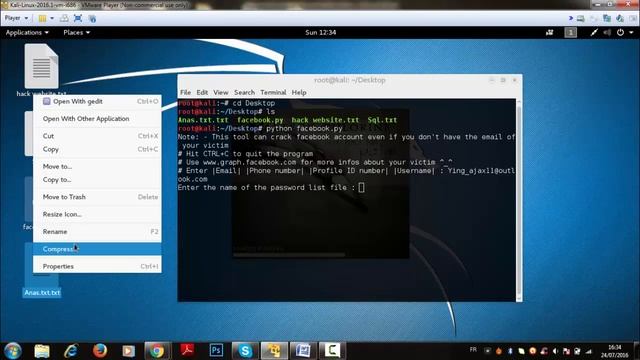
Task: Open the Player dropdown menu
Action: (16, 18)
